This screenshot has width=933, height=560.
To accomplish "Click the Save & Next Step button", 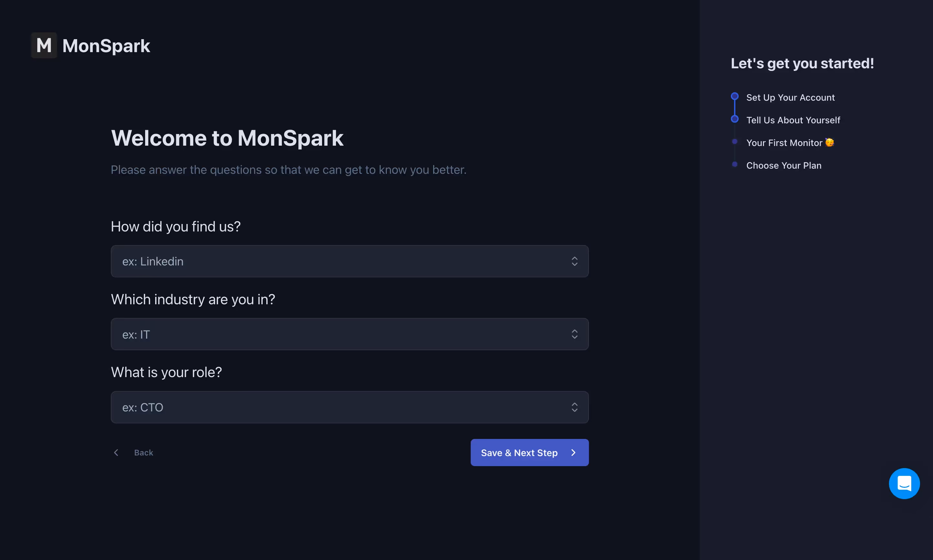I will point(529,452).
